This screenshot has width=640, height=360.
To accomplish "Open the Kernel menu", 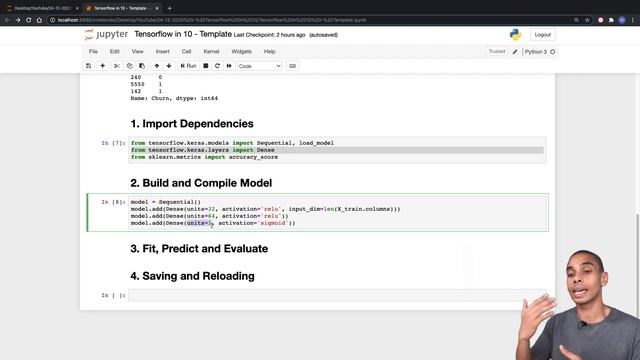I will pyautogui.click(x=211, y=51).
